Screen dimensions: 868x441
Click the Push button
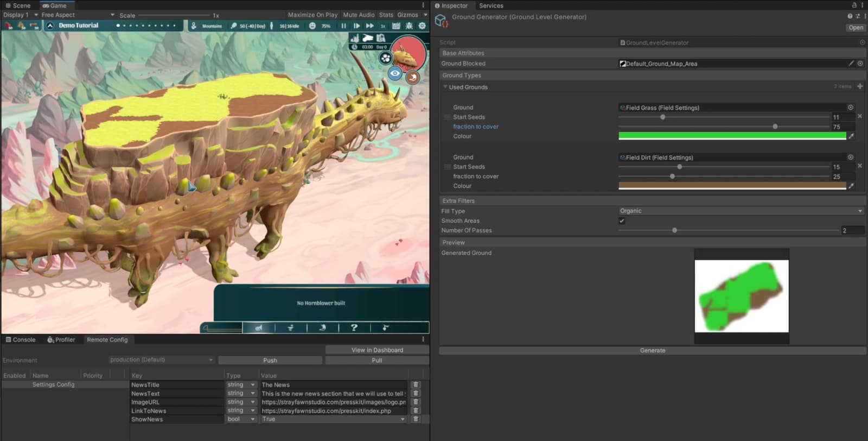tap(270, 360)
